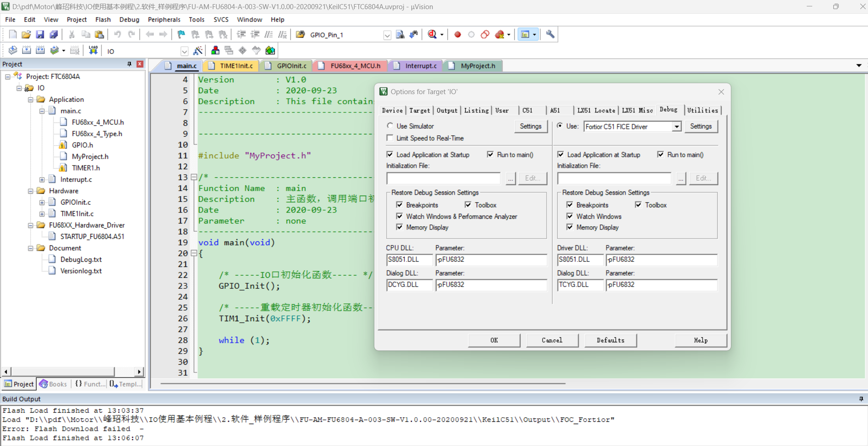Viewport: 868px width, 446px height.
Task: Open Pack Installer icon in build toolbar
Action: pyautogui.click(x=271, y=50)
